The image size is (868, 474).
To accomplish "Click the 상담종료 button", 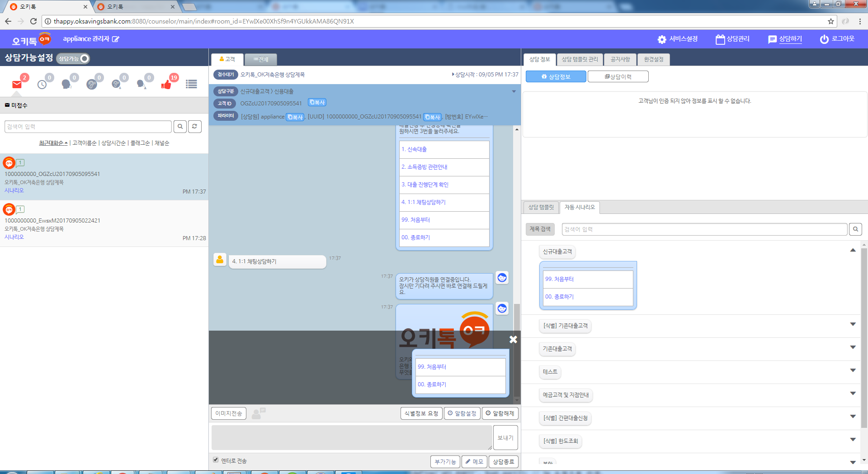I will coord(503,462).
